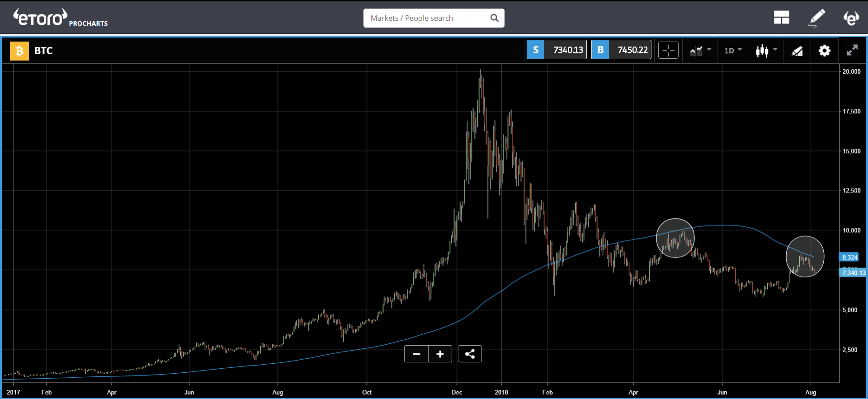Click the eToro bull icon top-right

[851, 18]
